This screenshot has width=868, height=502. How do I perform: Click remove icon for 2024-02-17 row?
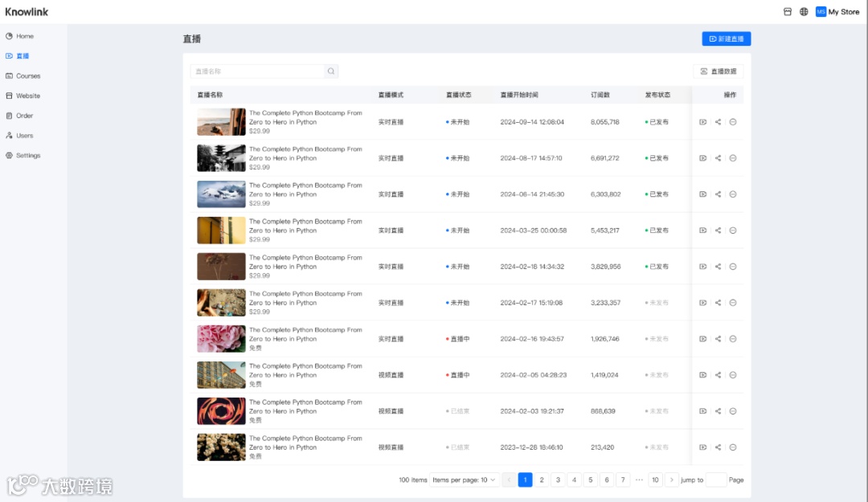point(733,303)
